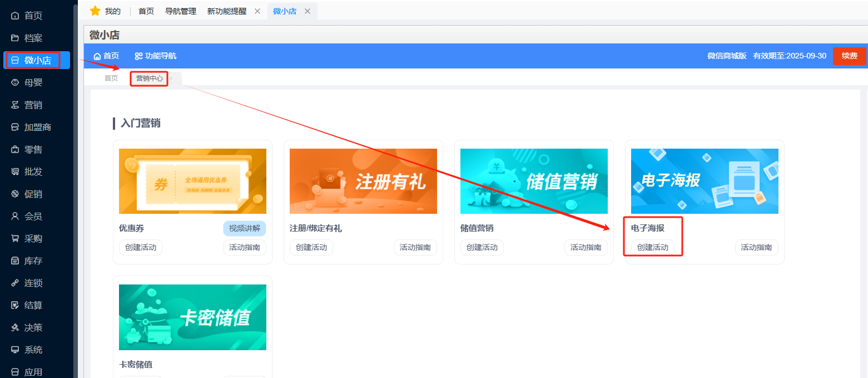The width and height of the screenshot is (868, 378).
Task: Click the 批发 icon in sidebar
Action: (x=15, y=171)
